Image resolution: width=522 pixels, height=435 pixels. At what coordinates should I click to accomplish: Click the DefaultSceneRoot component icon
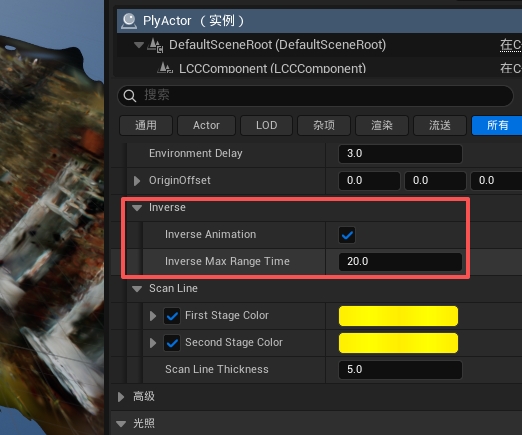point(155,45)
